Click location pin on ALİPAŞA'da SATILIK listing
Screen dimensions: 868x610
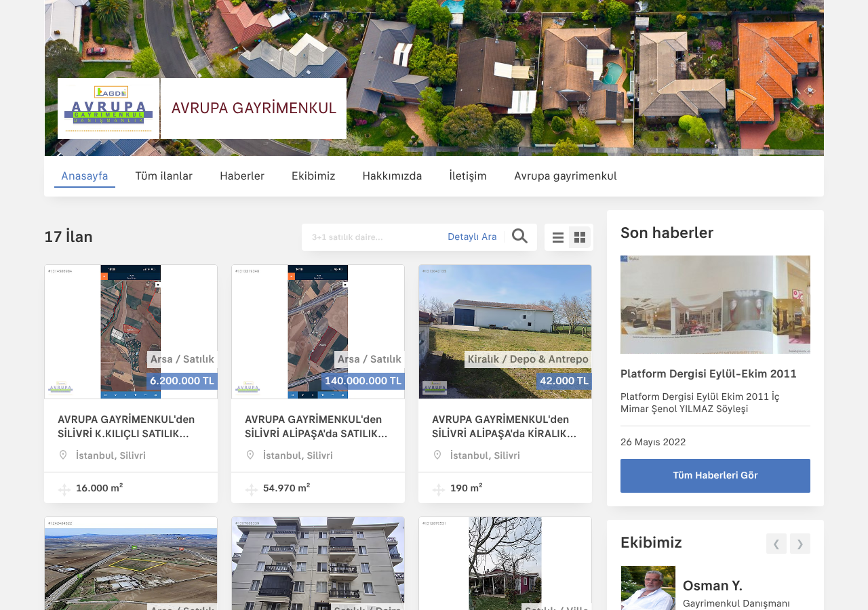pos(250,455)
